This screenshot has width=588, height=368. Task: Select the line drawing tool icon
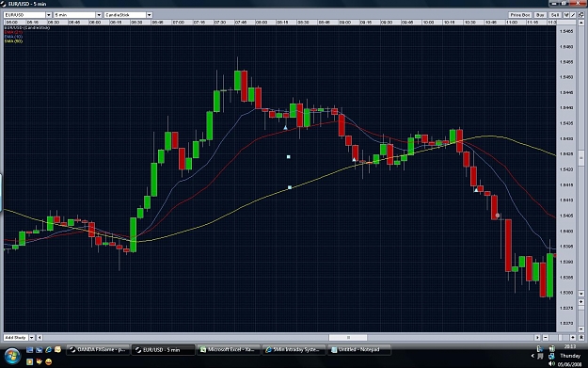573,15
